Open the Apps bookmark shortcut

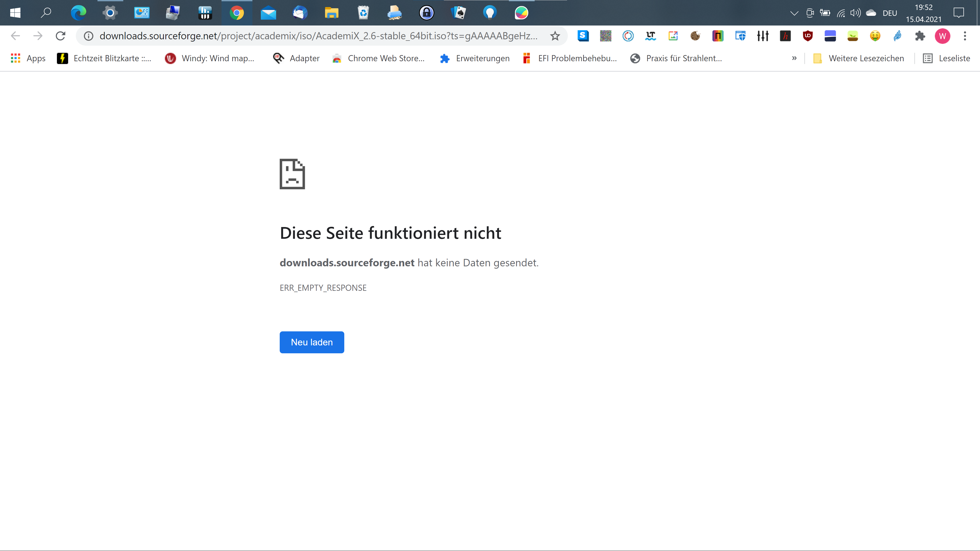click(28, 58)
